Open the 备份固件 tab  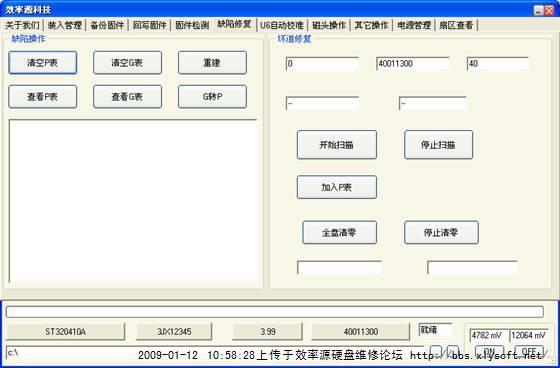[x=107, y=25]
